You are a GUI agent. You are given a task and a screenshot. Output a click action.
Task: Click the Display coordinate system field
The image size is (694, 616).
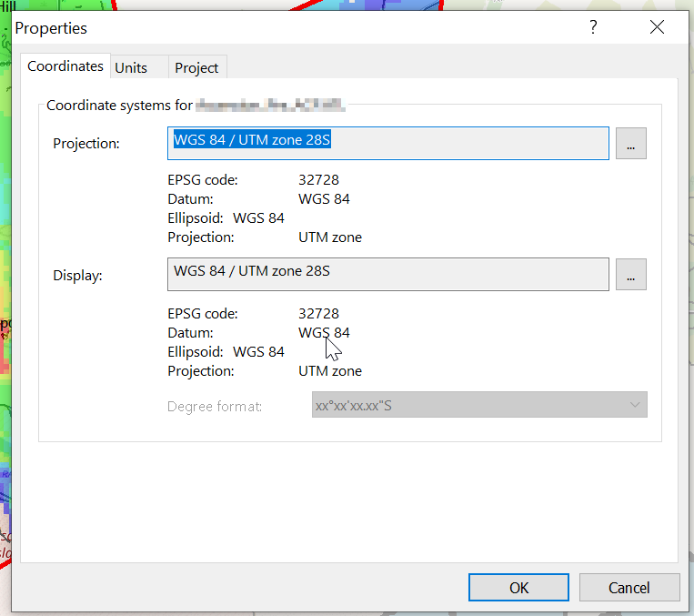point(388,274)
